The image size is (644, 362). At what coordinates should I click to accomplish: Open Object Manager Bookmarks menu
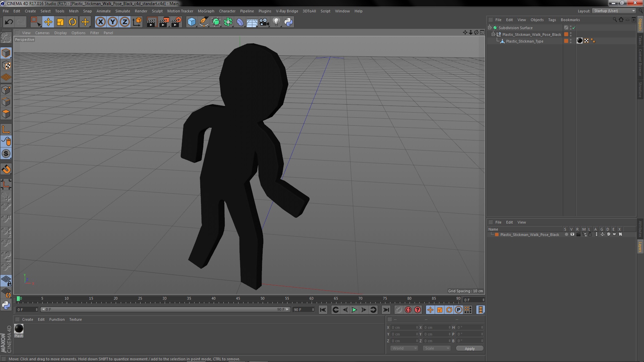pos(570,20)
